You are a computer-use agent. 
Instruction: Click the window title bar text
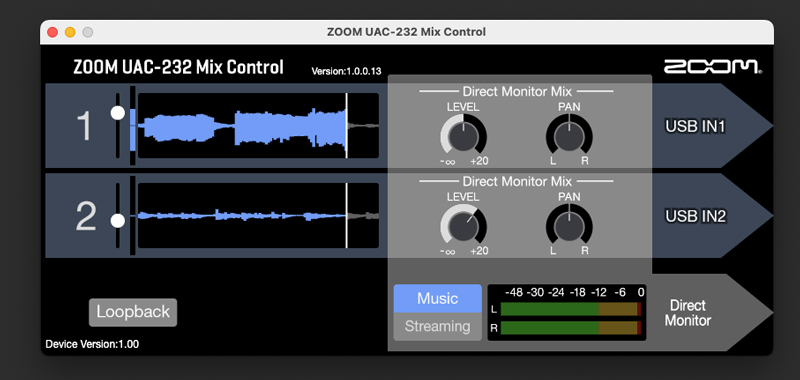click(x=406, y=32)
